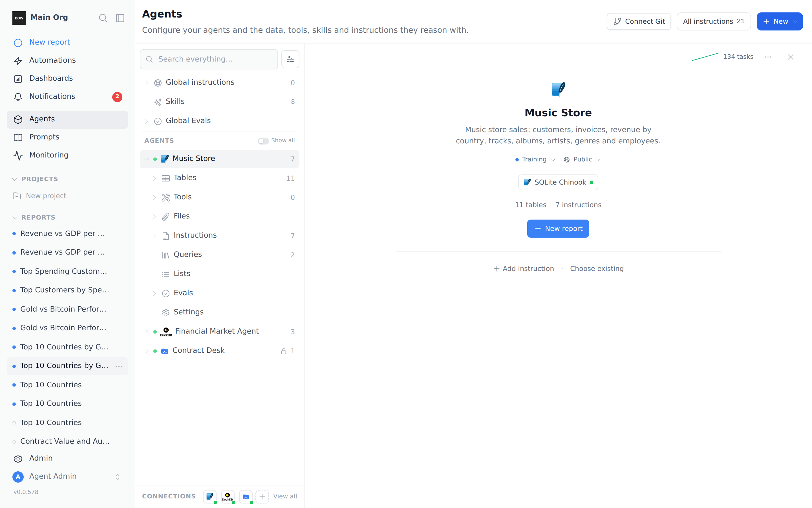Expand the Tables node under Music Store
The height and width of the screenshot is (508, 812).
click(x=154, y=178)
